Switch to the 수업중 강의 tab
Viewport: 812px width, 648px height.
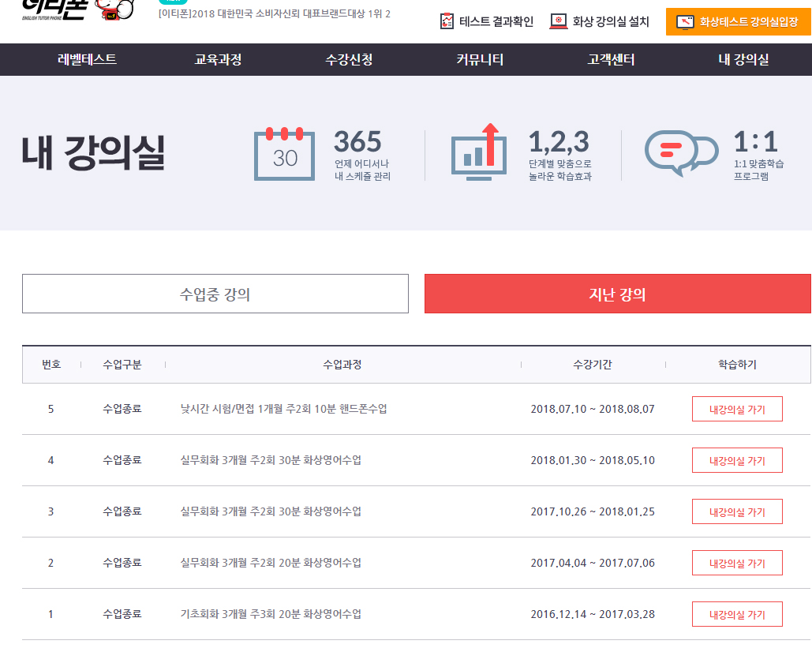point(215,294)
